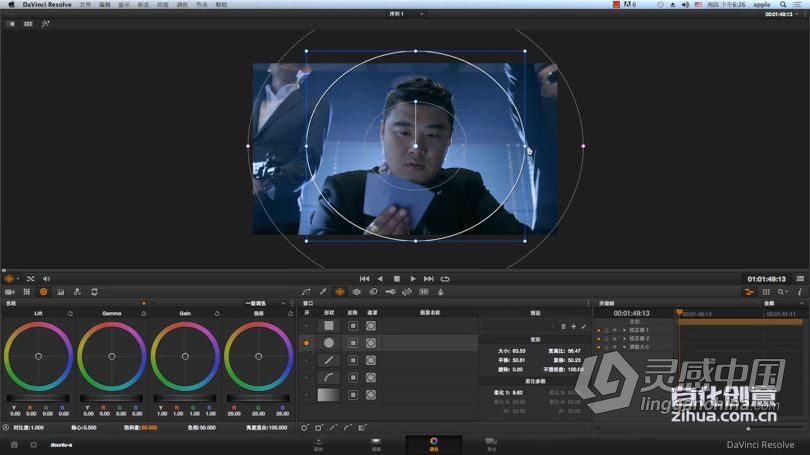Open the 3D stereoscopic palette
Image resolution: width=810 pixels, height=455 pixels.
tap(424, 292)
